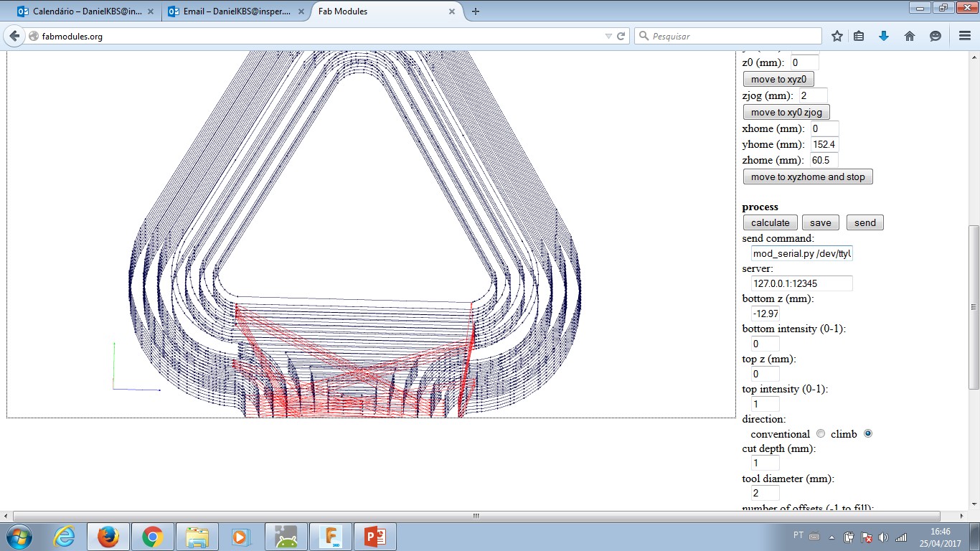Open Fusion 360 from the taskbar

click(330, 537)
